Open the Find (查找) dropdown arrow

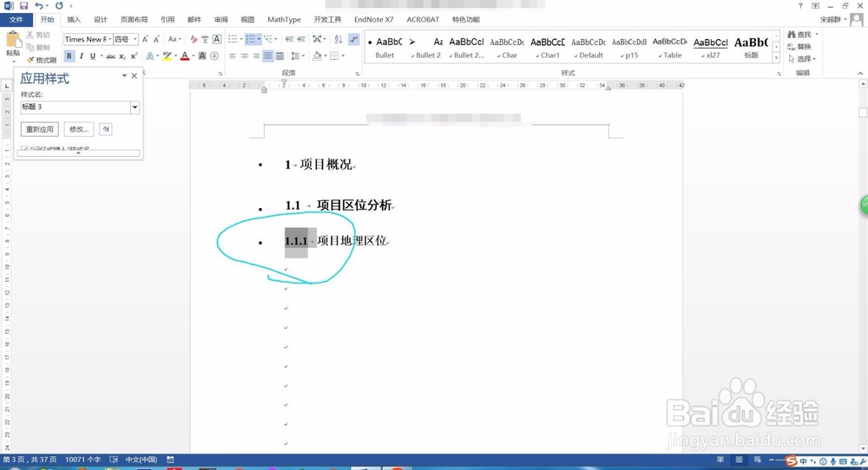click(x=817, y=35)
